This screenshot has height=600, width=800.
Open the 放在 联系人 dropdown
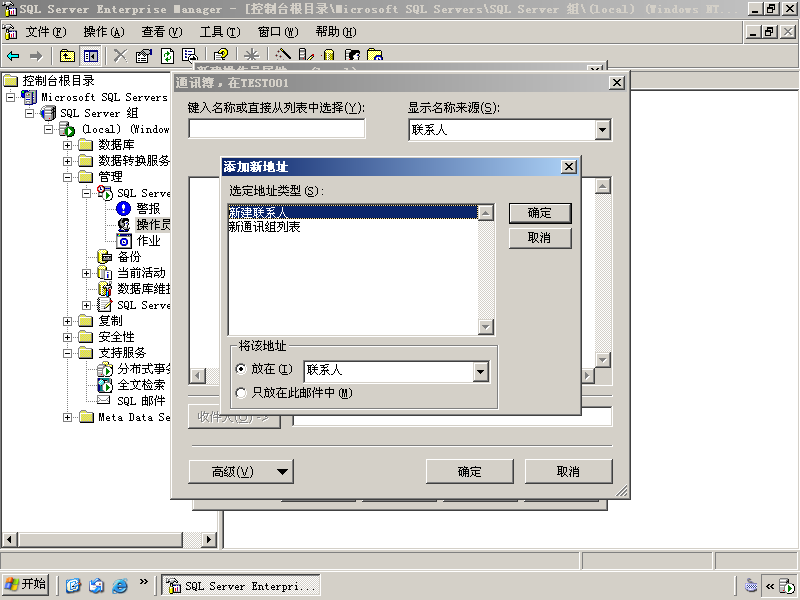[481, 371]
